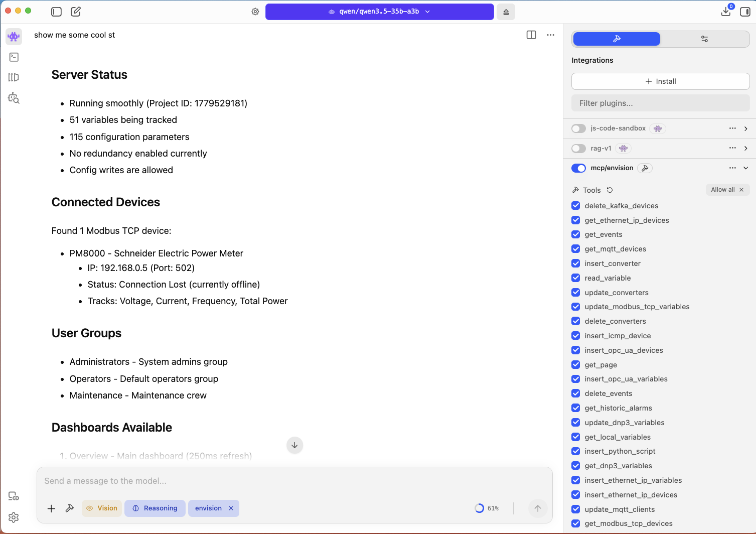
Task: Open model settings gear beside model selector
Action: [255, 12]
